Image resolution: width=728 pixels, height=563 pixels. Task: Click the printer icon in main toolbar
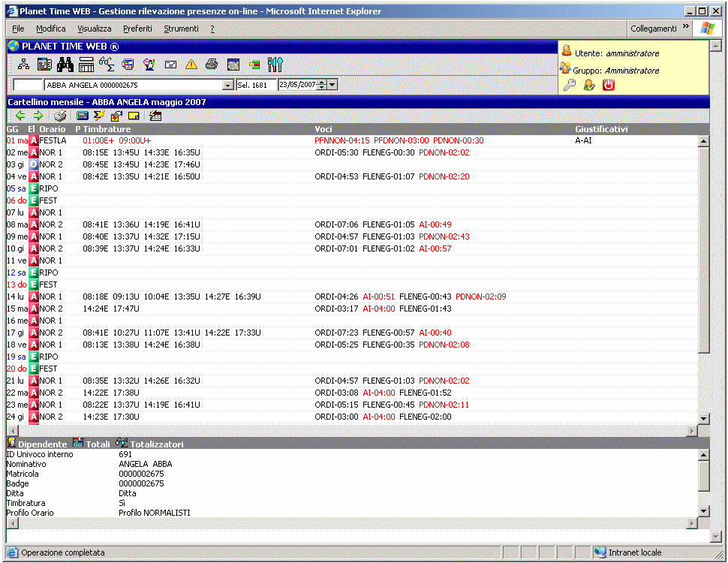coord(212,65)
